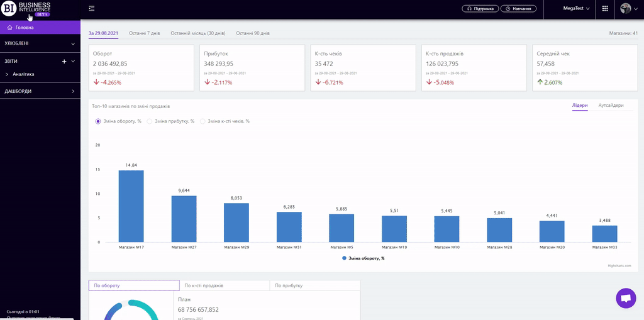The image size is (644, 320).
Task: Click the legend marker Зміна обороту
Action: tap(345, 258)
